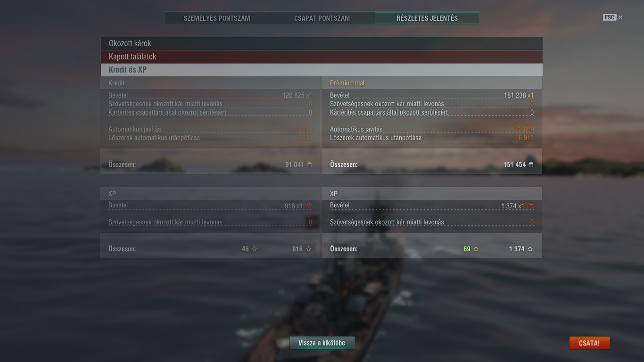
Task: Expand the Kapott találatok section
Action: coord(321,57)
